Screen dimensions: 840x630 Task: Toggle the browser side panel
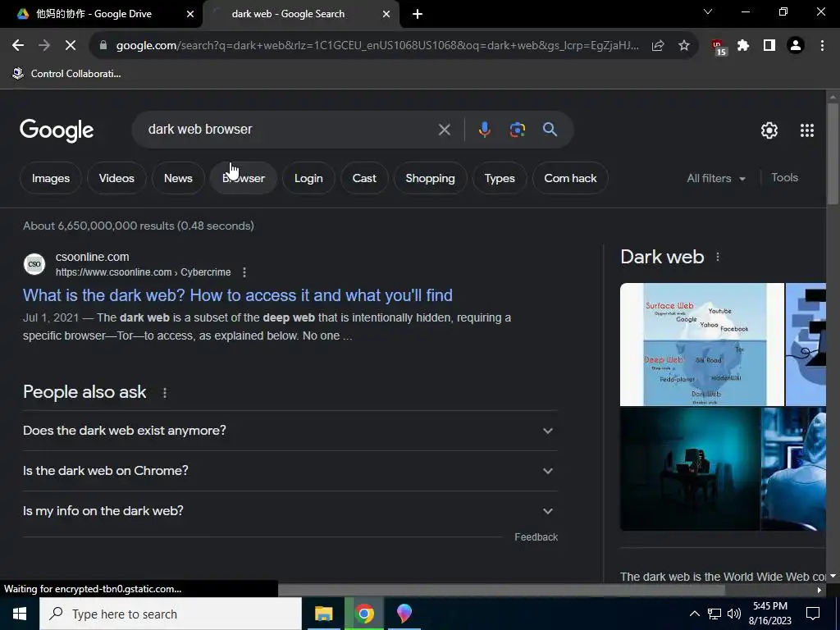coord(769,46)
